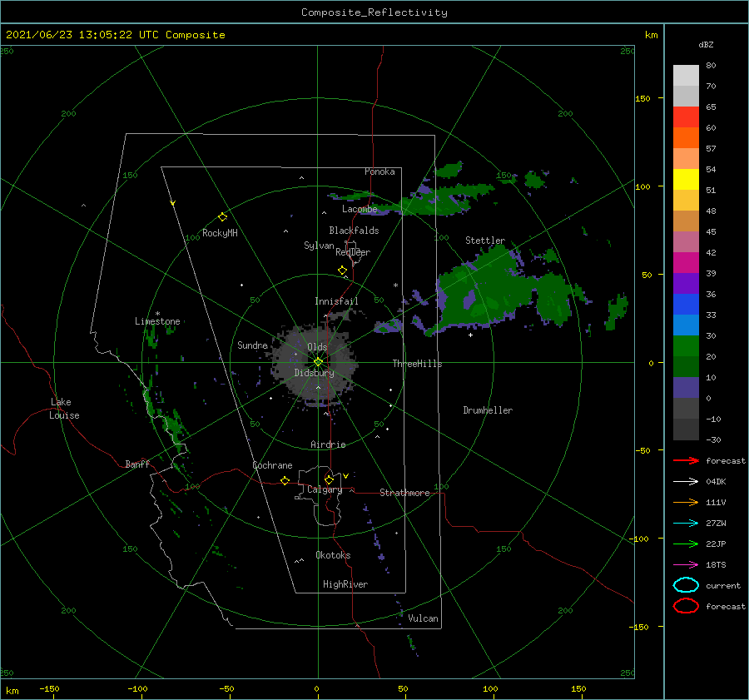Click the orange 111V arrow icon
This screenshot has width=749, height=700.
click(686, 502)
